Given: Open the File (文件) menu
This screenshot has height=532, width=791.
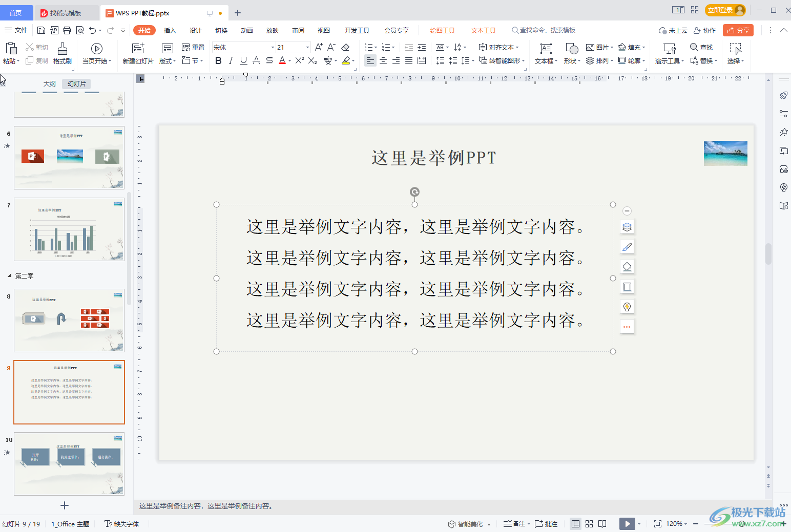Looking at the screenshot, I should click(x=16, y=30).
